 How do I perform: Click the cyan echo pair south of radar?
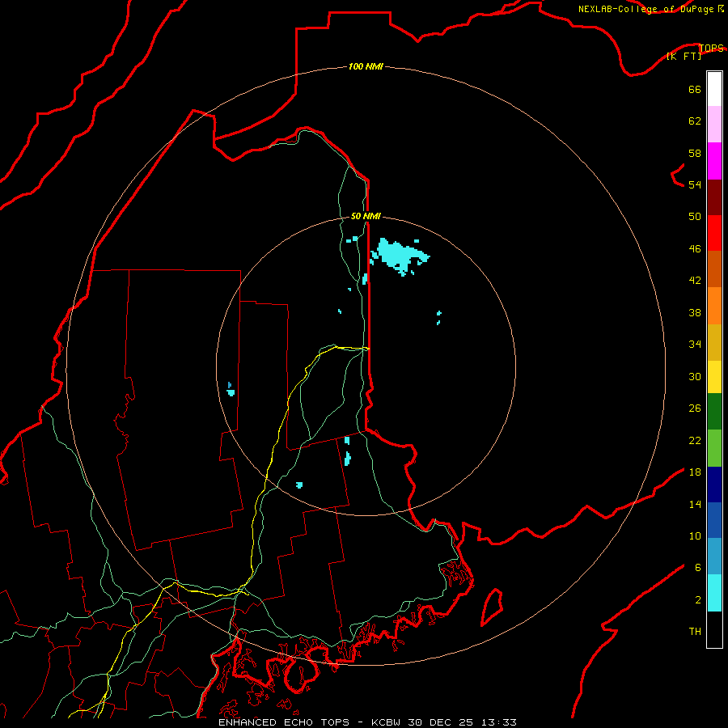[347, 451]
